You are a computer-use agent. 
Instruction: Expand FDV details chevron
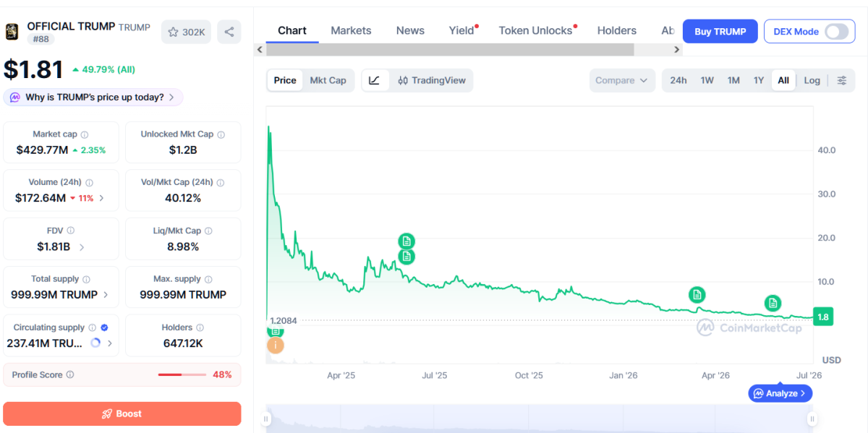[81, 247]
